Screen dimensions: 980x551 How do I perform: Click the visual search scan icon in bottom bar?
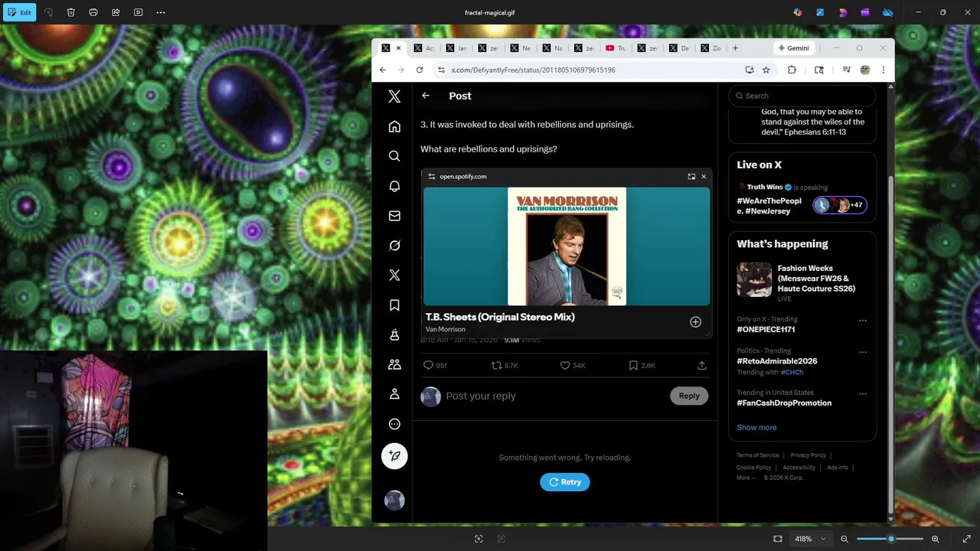(479, 539)
